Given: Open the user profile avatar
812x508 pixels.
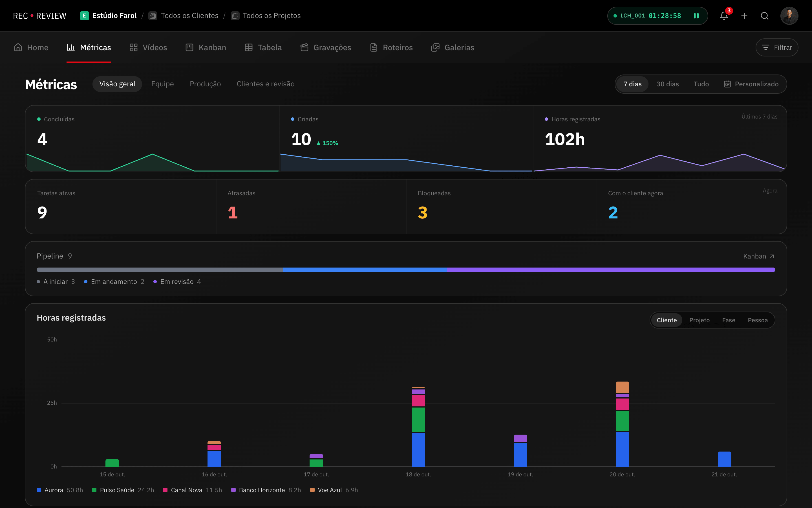Looking at the screenshot, I should point(789,16).
